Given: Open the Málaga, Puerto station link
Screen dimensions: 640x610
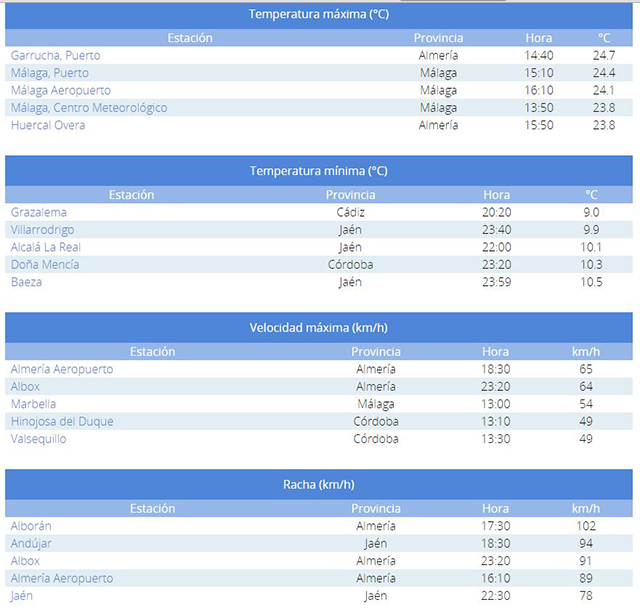Looking at the screenshot, I should (50, 73).
